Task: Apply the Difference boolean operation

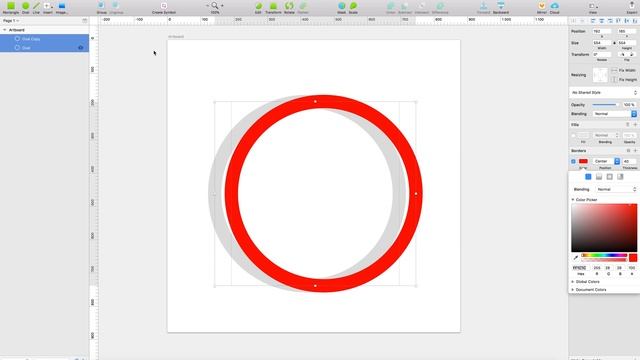Action: point(440,6)
